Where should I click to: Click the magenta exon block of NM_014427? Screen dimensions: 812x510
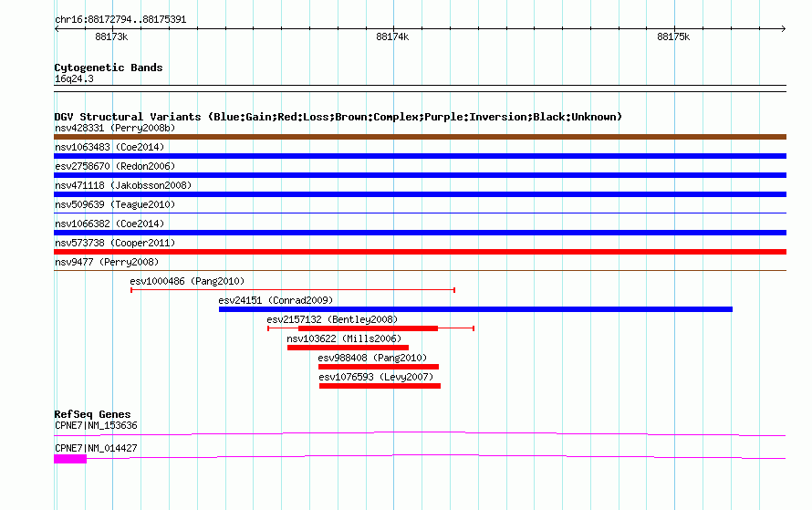pyautogui.click(x=70, y=459)
